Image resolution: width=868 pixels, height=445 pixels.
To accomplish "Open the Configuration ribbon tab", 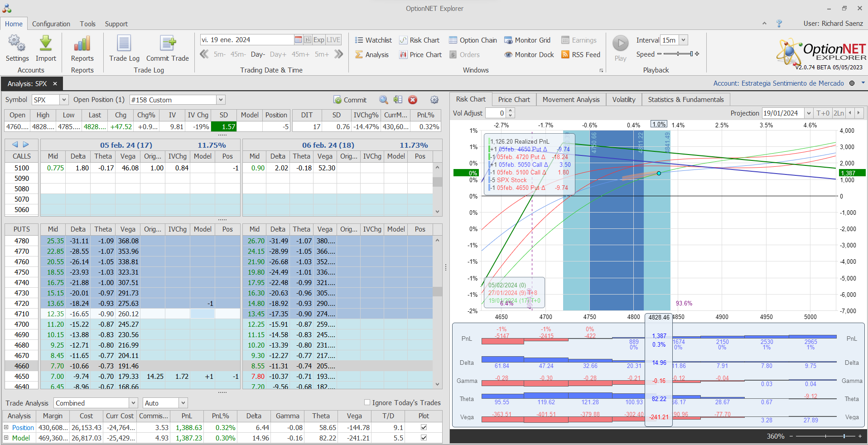I will point(51,24).
